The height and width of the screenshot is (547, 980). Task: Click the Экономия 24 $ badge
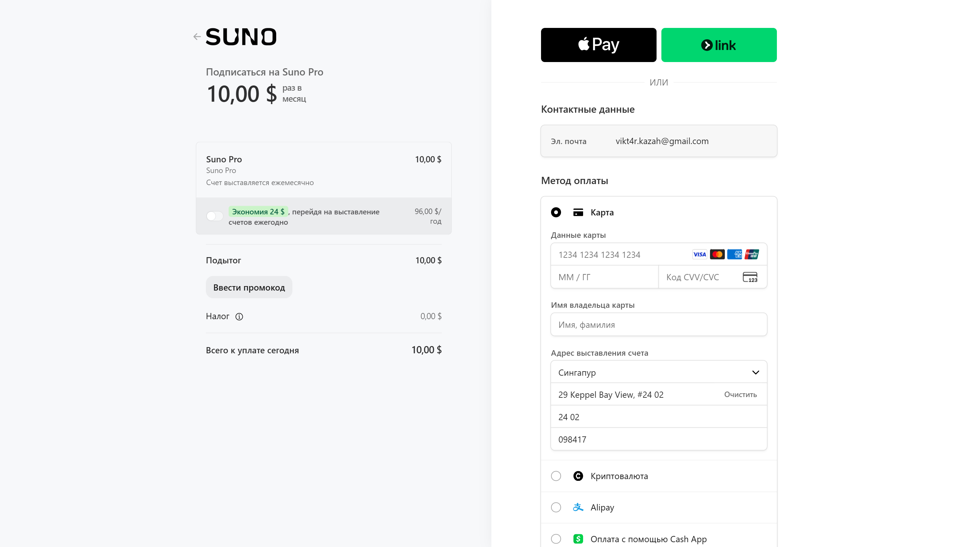pyautogui.click(x=258, y=212)
